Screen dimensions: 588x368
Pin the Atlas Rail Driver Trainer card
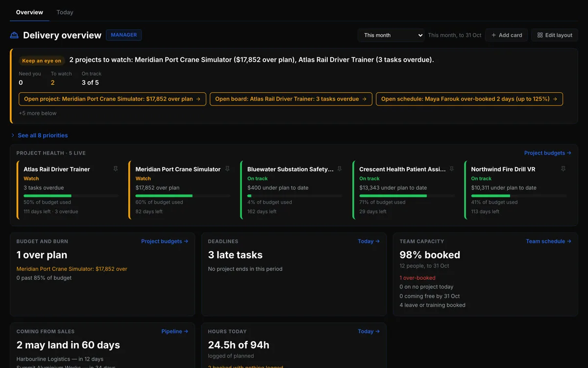(x=116, y=169)
